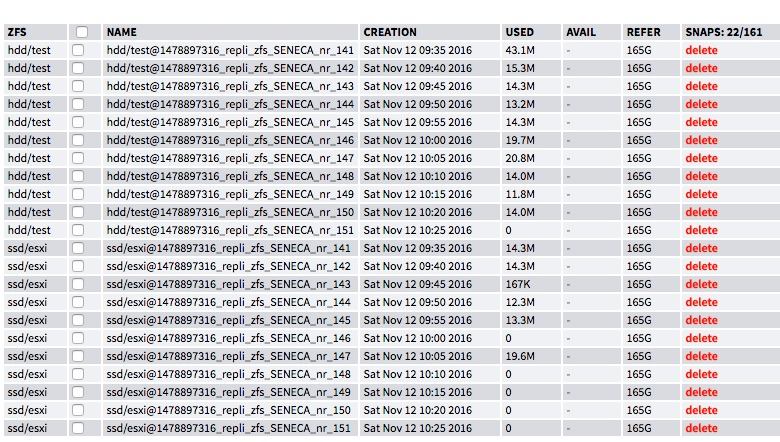Toggle the select-all checkbox in the table header
Viewport: 780px width, 442px height.
point(82,32)
